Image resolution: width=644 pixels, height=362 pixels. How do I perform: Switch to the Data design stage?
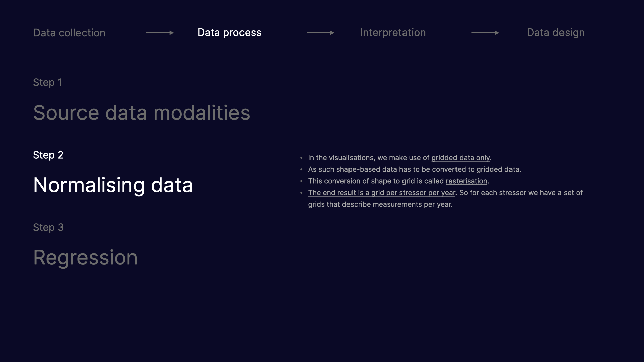pyautogui.click(x=555, y=33)
